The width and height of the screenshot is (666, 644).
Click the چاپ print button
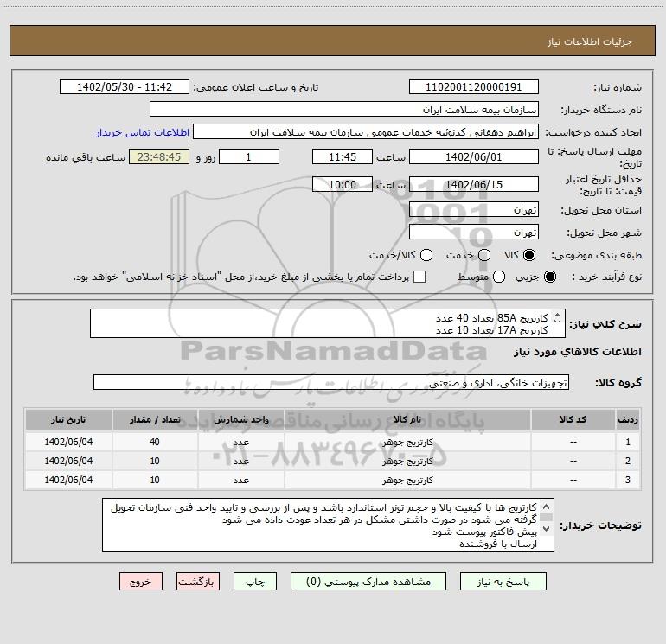(255, 582)
